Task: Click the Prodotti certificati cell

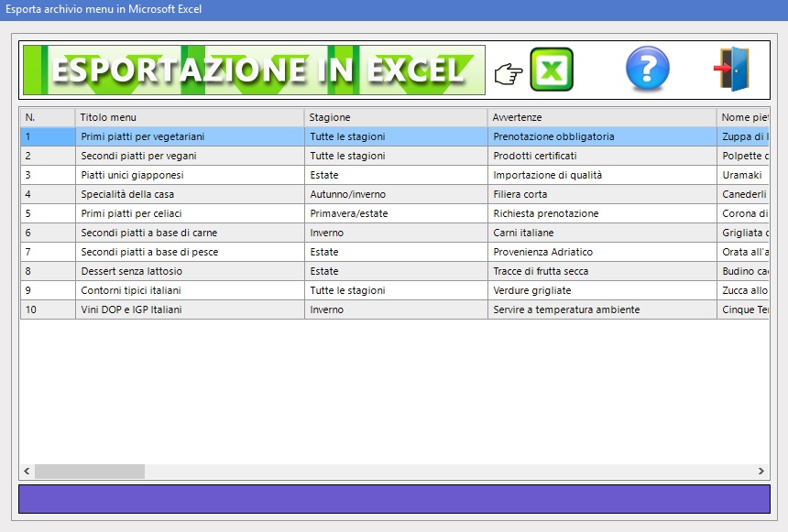Action: [602, 156]
